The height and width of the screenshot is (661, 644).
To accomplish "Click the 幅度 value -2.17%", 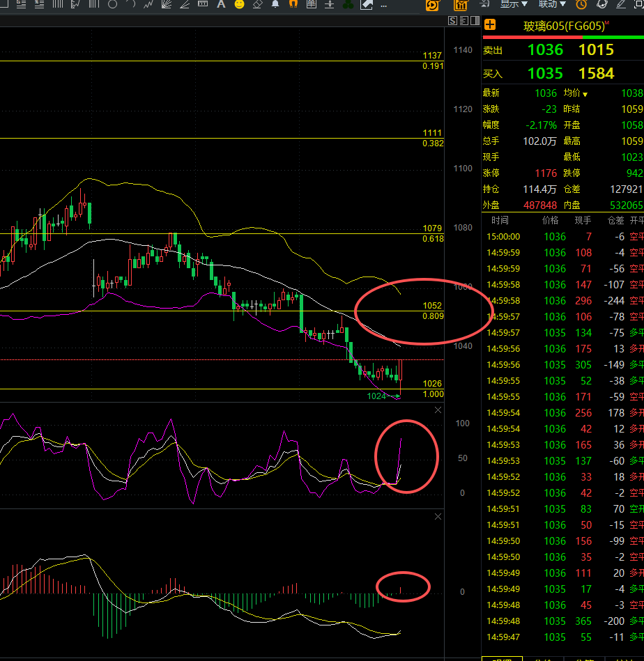I will [541, 125].
